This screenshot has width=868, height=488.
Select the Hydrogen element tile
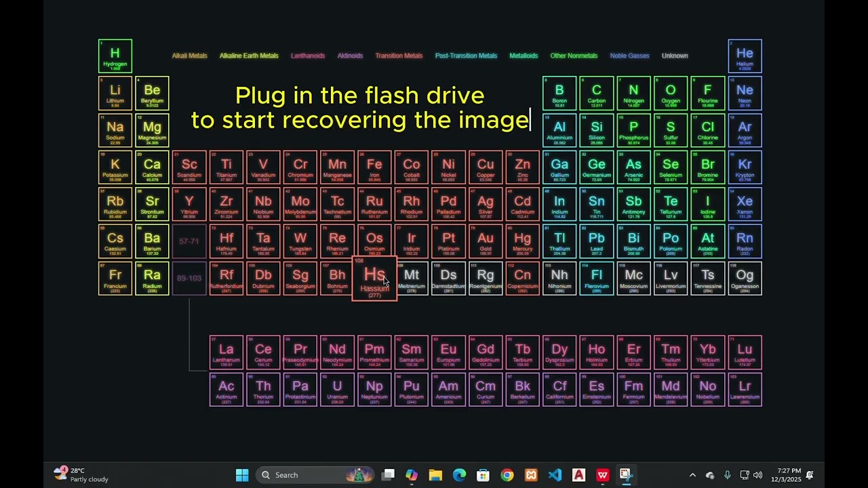[x=115, y=56]
